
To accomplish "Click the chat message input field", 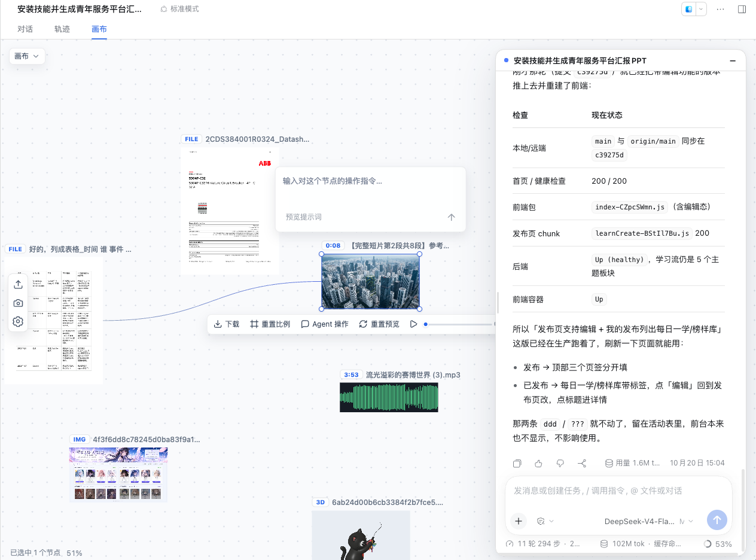I will pos(618,491).
